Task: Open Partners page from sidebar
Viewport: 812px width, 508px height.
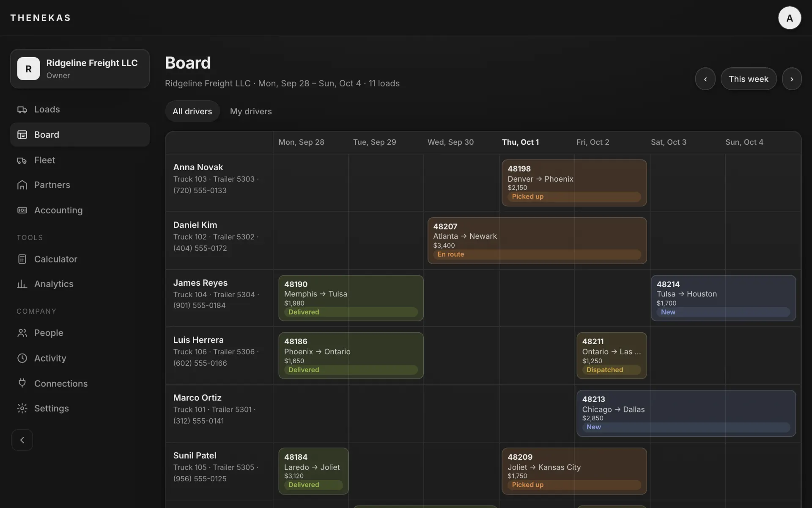Action: tap(80, 185)
